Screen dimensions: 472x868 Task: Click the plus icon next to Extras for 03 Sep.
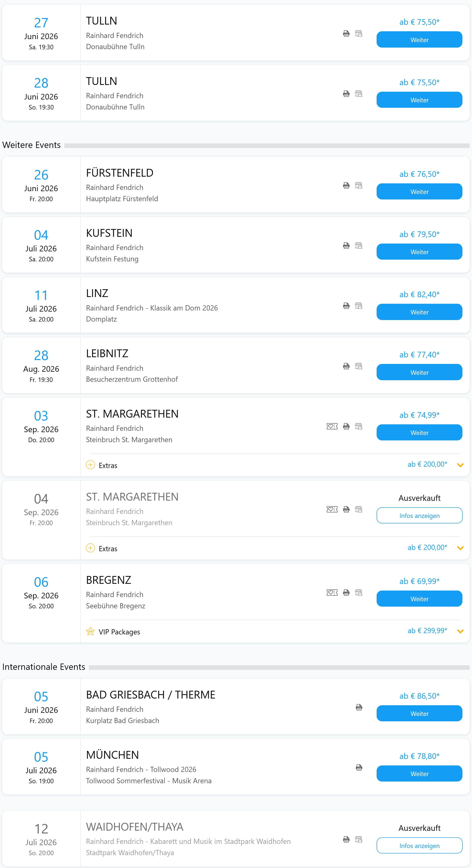90,465
